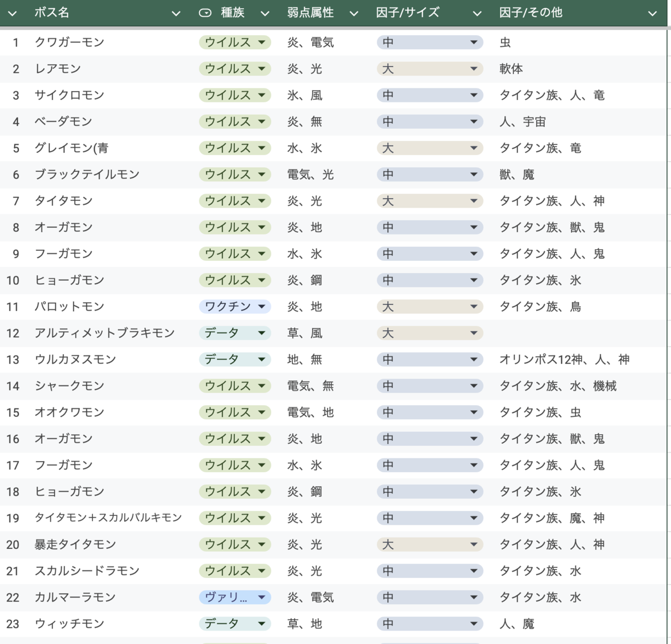Screen dimensions: 671x644
Task: Select the weakness cell 電気、光
Action: click(310, 174)
